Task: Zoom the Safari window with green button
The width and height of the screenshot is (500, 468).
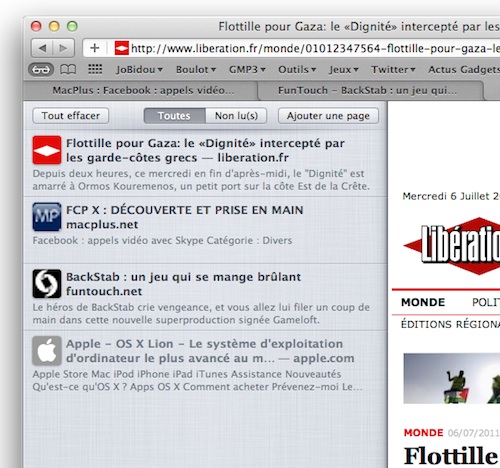Action: [x=72, y=26]
